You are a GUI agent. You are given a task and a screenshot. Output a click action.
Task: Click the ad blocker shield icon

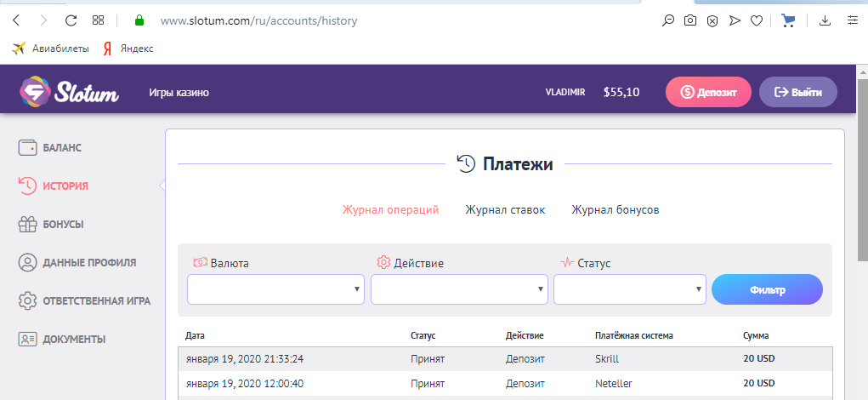point(712,21)
